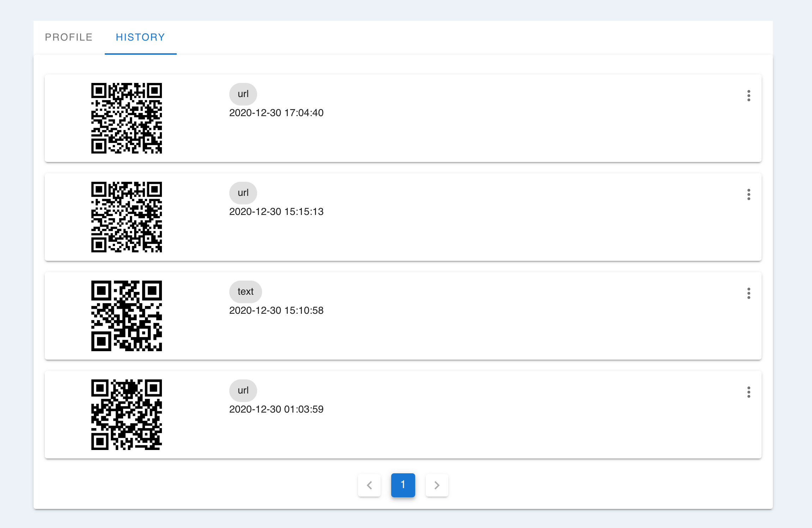Click url chip on second history entry
Image resolution: width=812 pixels, height=528 pixels.
click(x=243, y=193)
